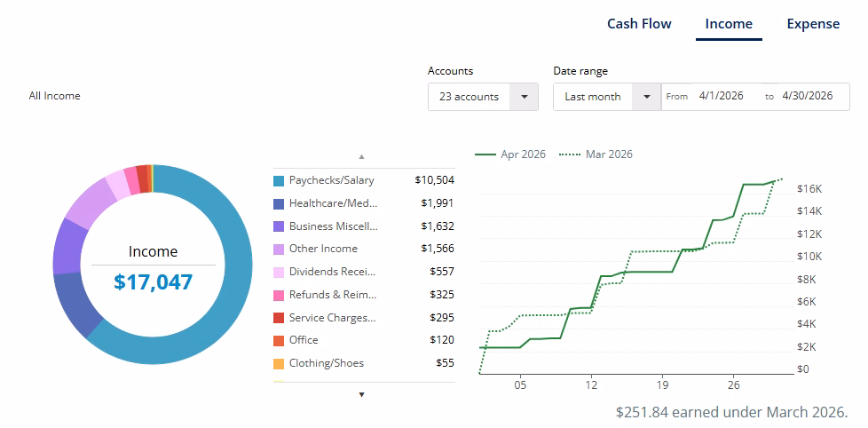Click the down arrow below category list
This screenshot has height=428, width=868.
tap(362, 395)
